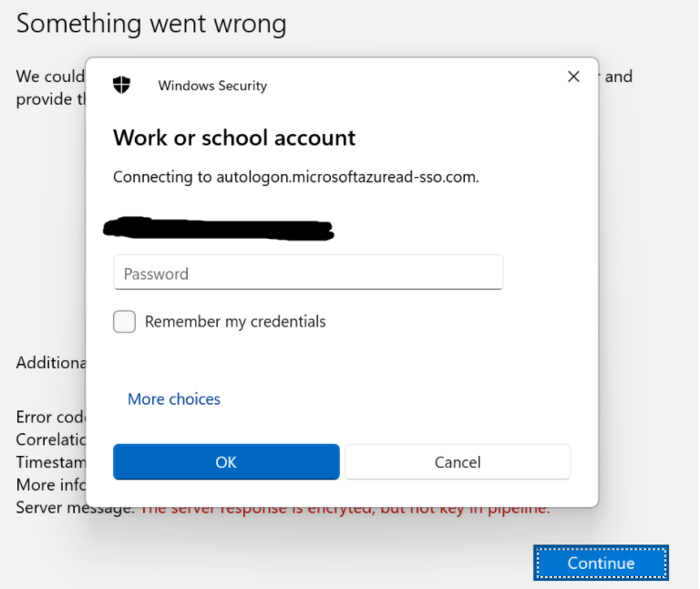The width and height of the screenshot is (700, 589).
Task: Click the Windows Security title text
Action: point(212,86)
